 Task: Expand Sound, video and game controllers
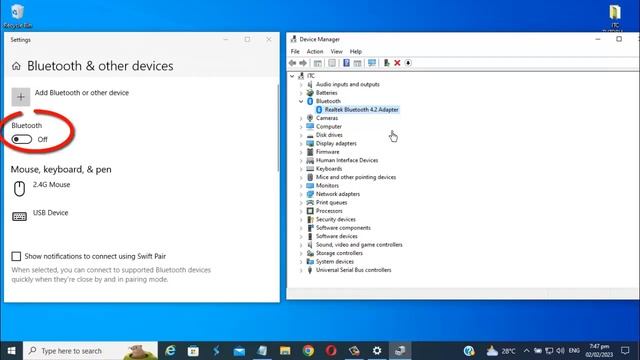coord(301,245)
